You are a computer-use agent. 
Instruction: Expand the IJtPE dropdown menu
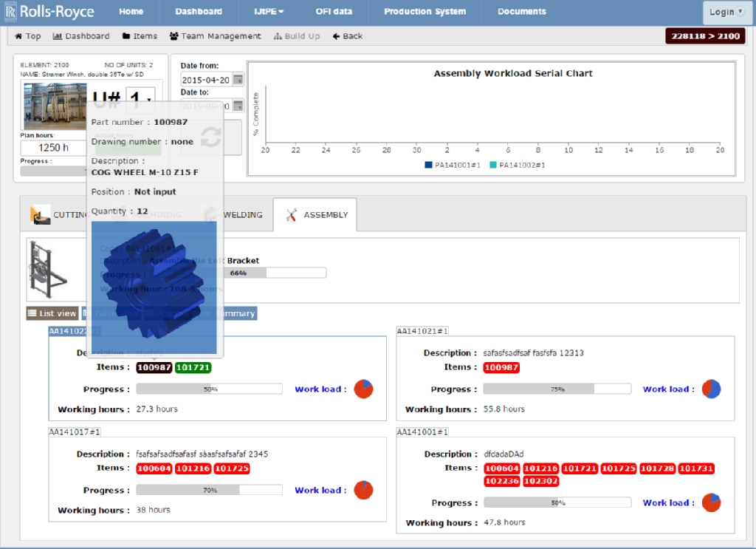(269, 12)
